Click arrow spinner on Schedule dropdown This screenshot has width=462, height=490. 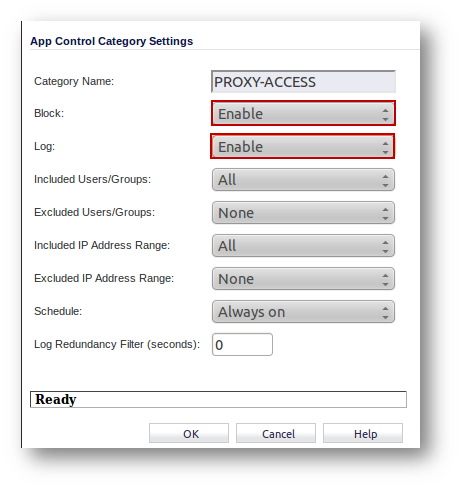(x=385, y=312)
